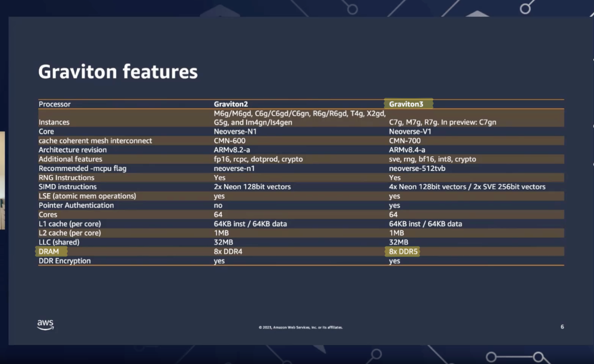Select the 'Graviton2' column header

(231, 104)
